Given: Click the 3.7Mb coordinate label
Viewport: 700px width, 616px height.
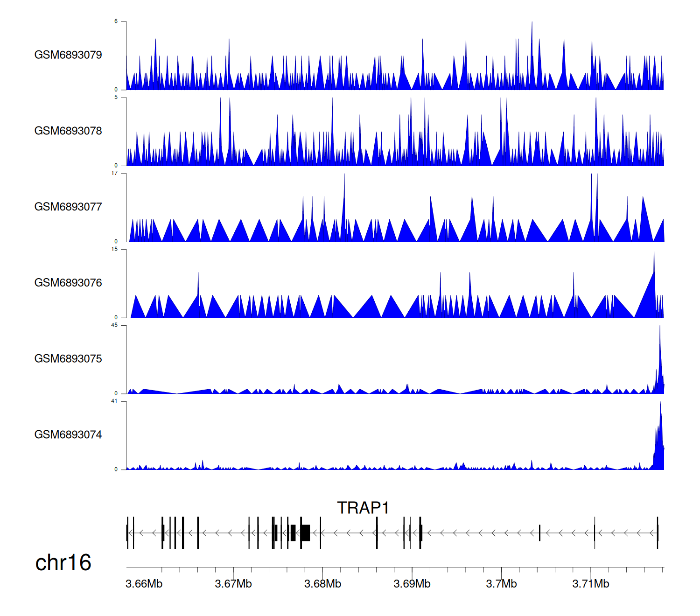Looking at the screenshot, I should (x=501, y=584).
